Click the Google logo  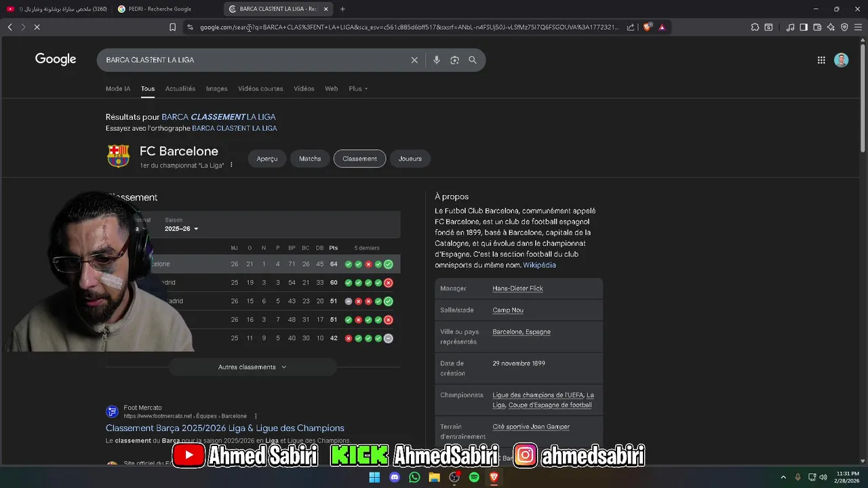click(x=56, y=60)
